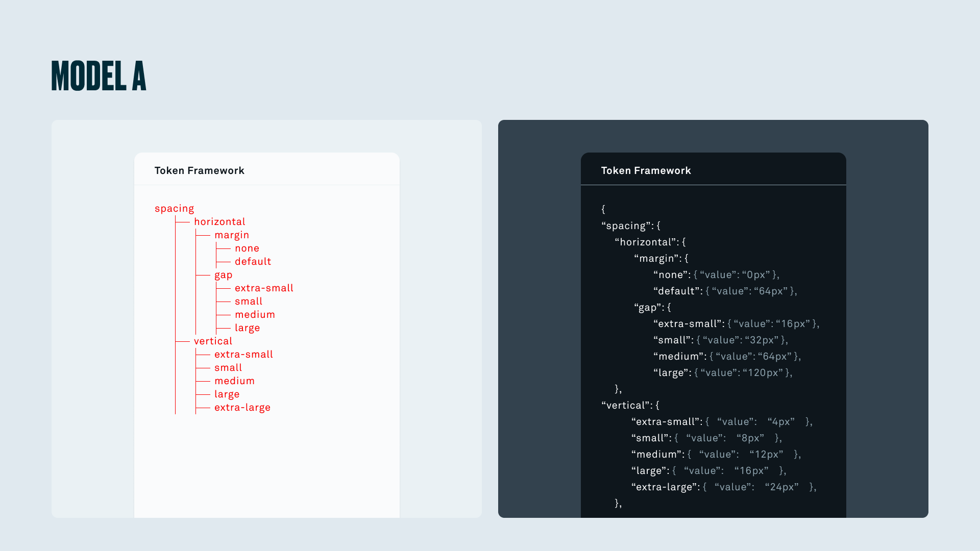Select large under the gap node

248,329
